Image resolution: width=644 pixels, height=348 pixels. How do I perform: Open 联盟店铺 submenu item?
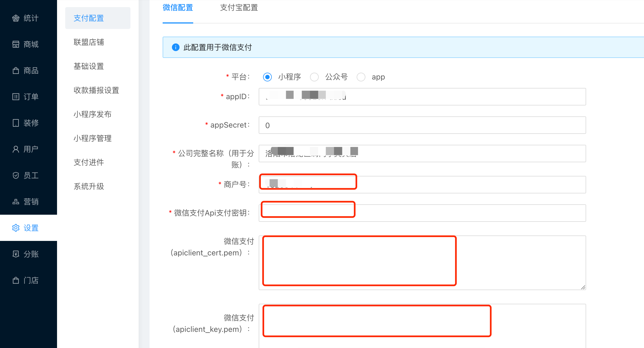pyautogui.click(x=89, y=42)
